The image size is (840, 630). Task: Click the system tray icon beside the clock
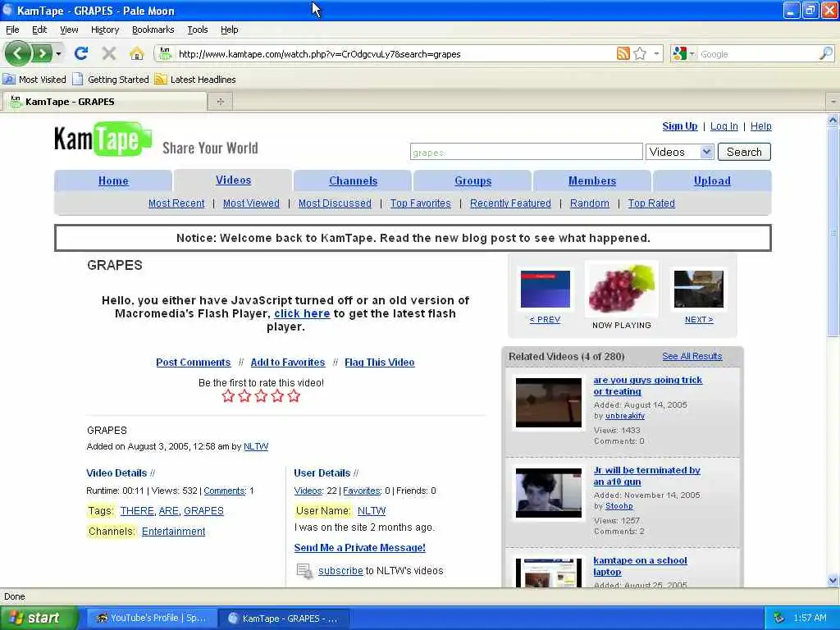pyautogui.click(x=779, y=618)
